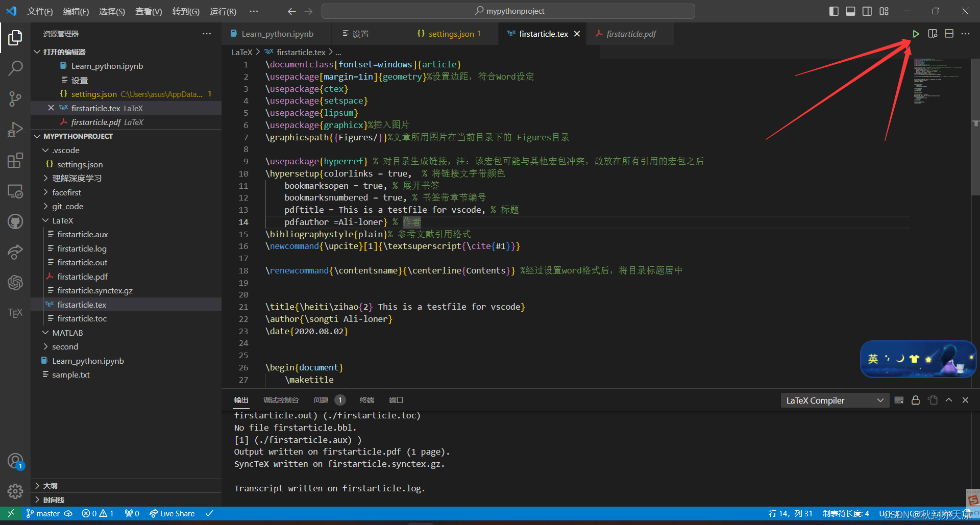
Task: Expand the 大纲 outline section
Action: [126, 486]
